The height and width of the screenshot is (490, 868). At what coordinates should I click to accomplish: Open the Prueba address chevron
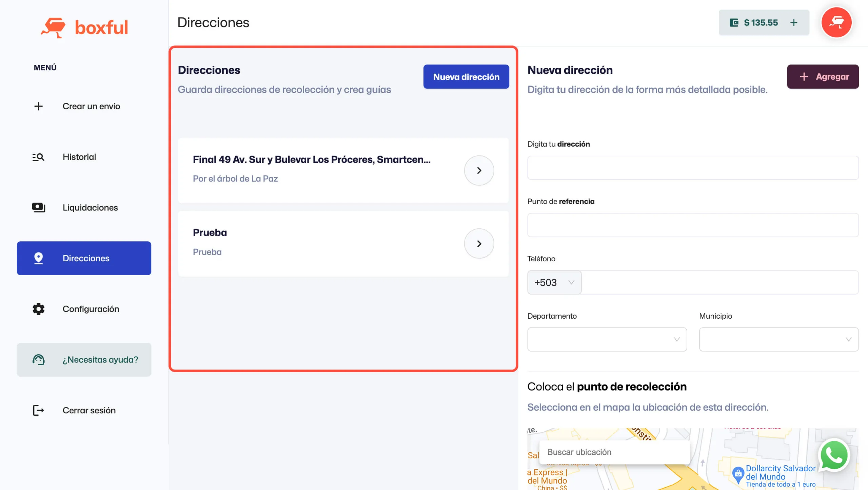[479, 244]
